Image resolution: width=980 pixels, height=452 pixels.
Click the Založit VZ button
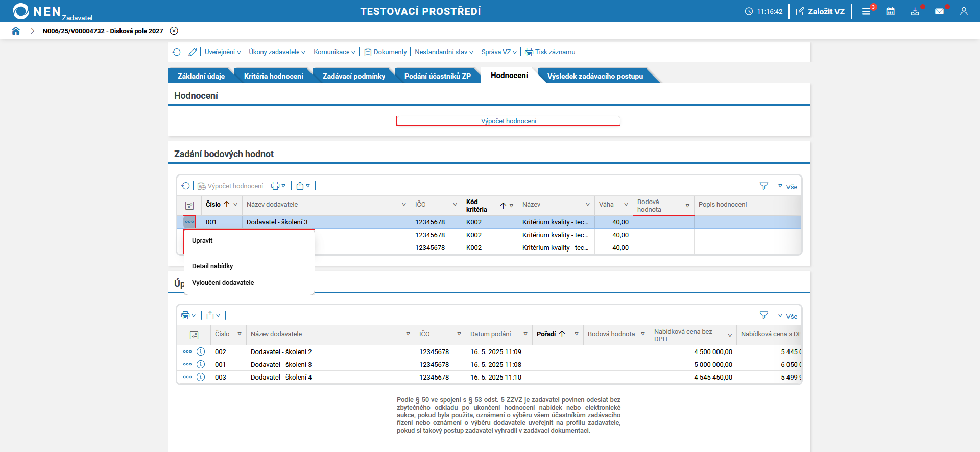(820, 11)
